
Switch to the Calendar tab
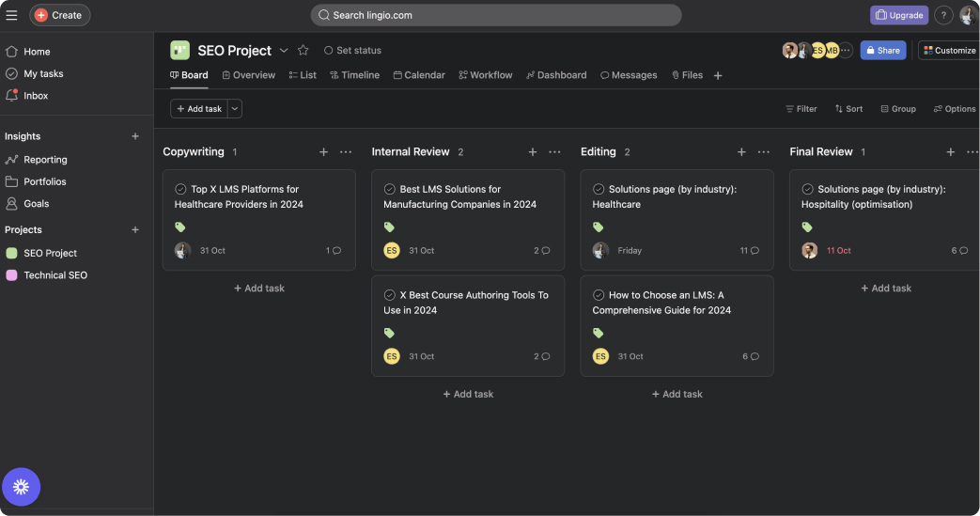pos(419,75)
